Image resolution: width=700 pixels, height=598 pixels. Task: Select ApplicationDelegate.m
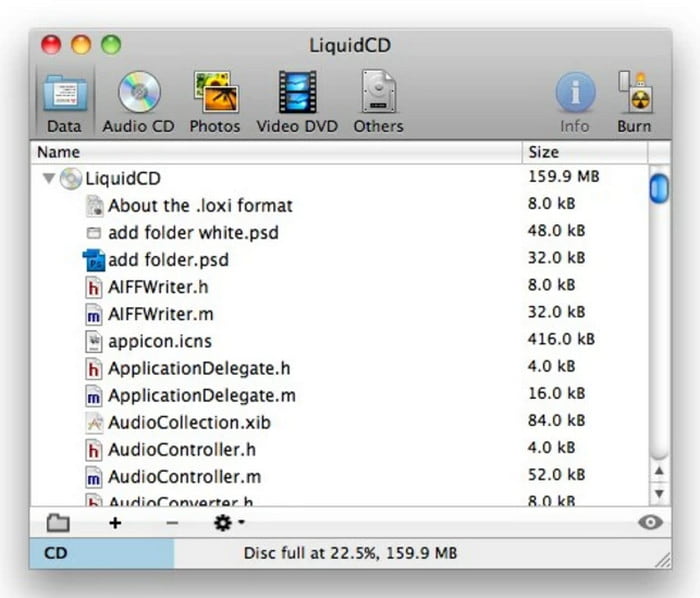339,396
